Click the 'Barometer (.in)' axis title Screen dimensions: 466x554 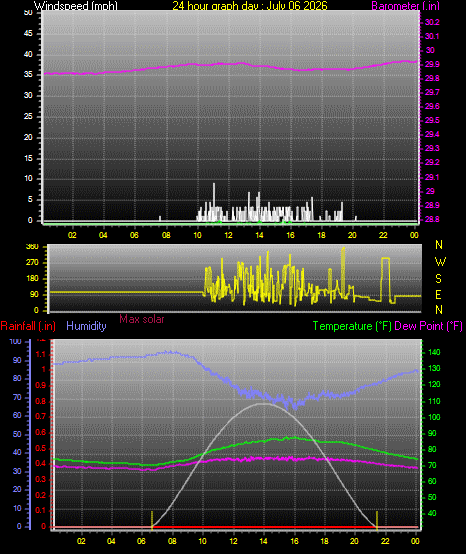405,6
